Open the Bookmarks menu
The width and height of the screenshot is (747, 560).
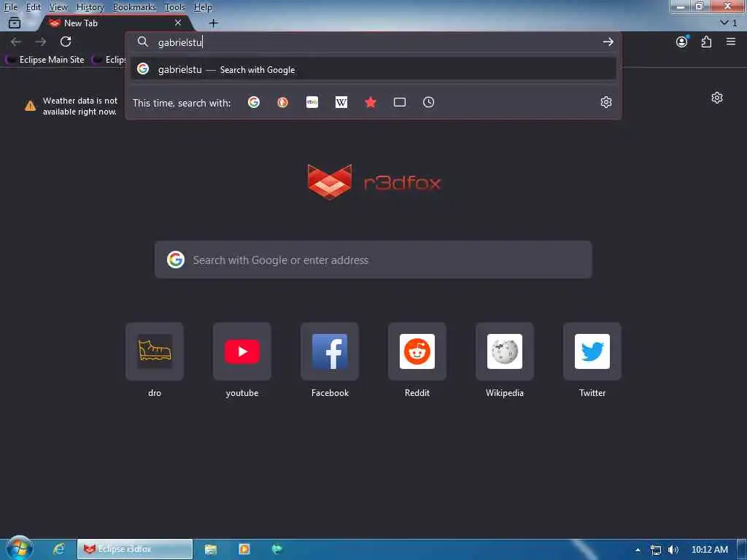tap(134, 7)
